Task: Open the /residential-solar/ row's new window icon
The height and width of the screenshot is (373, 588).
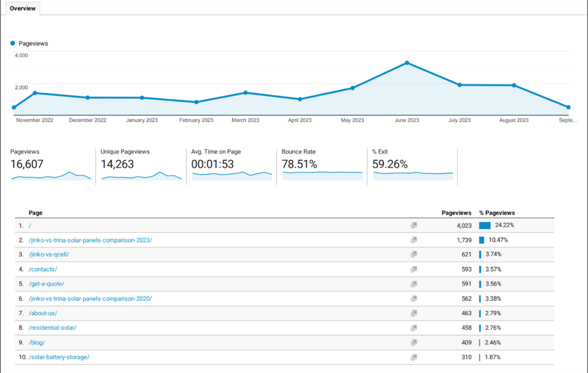Action: click(x=413, y=328)
